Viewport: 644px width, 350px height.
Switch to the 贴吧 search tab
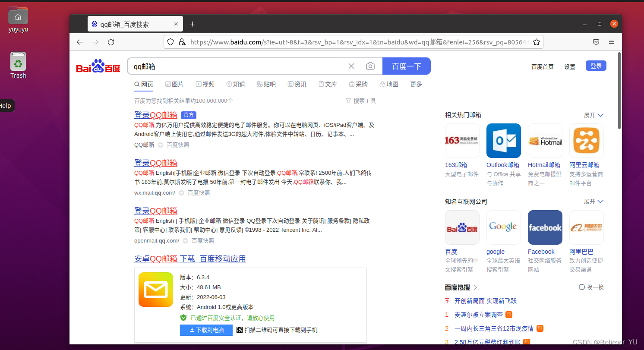click(x=266, y=84)
